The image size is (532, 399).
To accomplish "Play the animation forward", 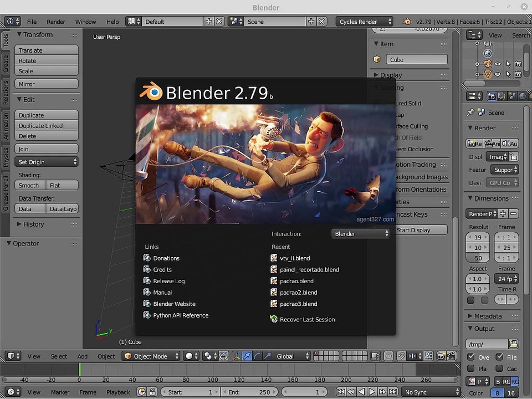I will (372, 392).
